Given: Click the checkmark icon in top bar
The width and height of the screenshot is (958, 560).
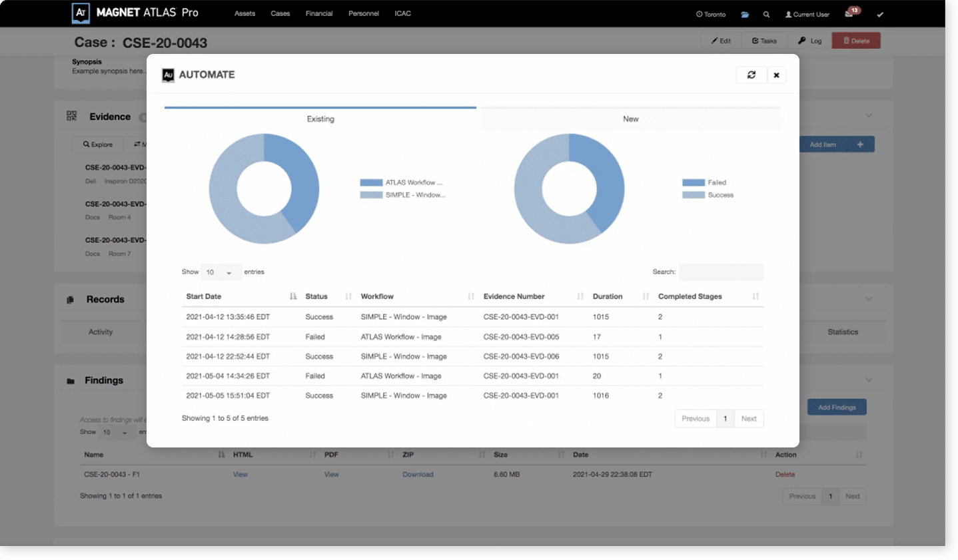Looking at the screenshot, I should [x=880, y=15].
